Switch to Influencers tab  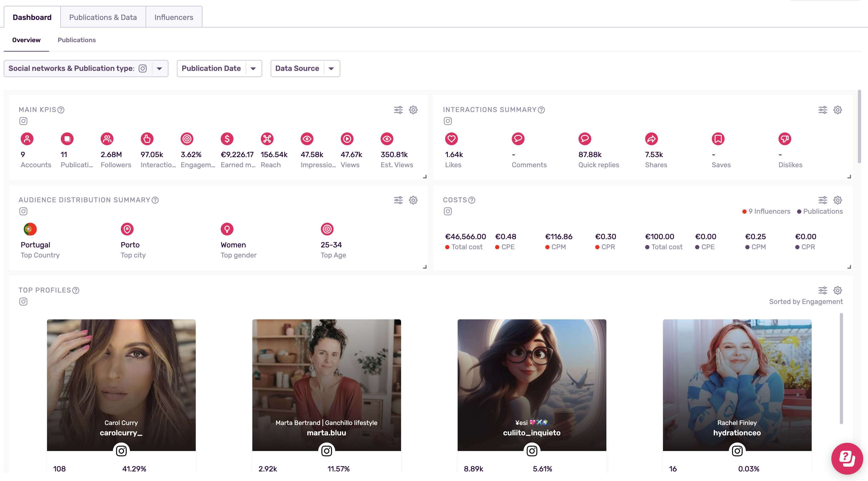click(x=173, y=17)
